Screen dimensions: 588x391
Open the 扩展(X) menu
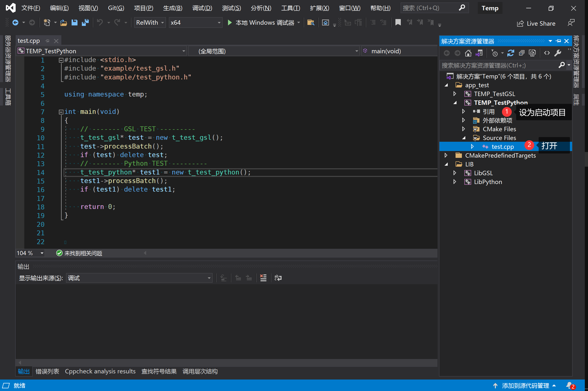(x=319, y=8)
